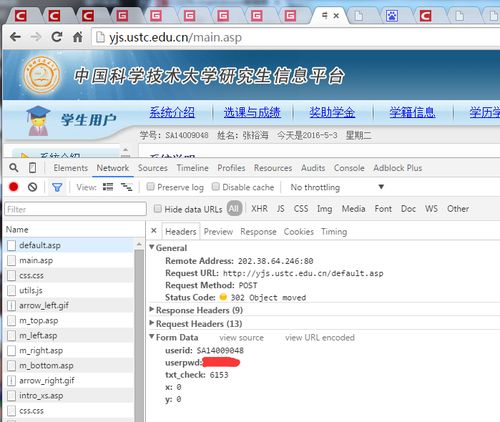Screen dimensions: 500x422
Task: Filter requests by CSS
Action: 301,209
